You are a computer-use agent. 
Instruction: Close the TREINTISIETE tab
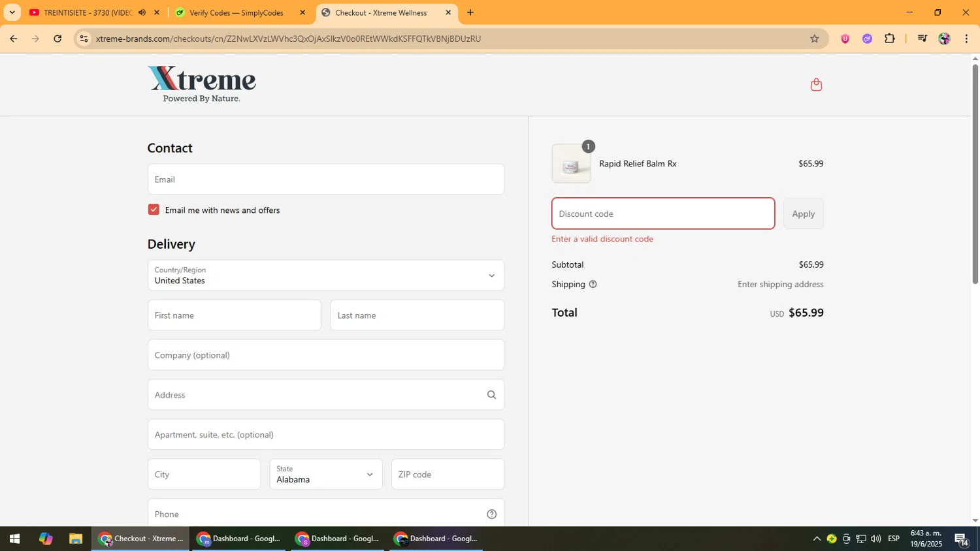coord(156,12)
